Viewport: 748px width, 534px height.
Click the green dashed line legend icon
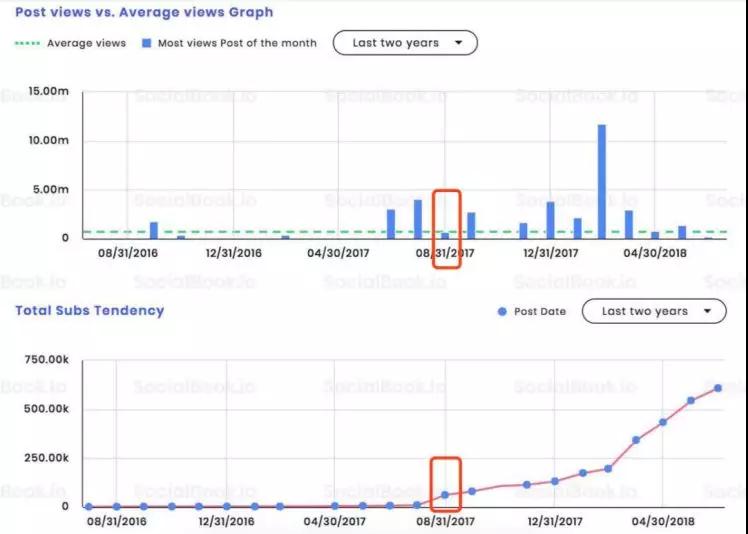[27, 43]
